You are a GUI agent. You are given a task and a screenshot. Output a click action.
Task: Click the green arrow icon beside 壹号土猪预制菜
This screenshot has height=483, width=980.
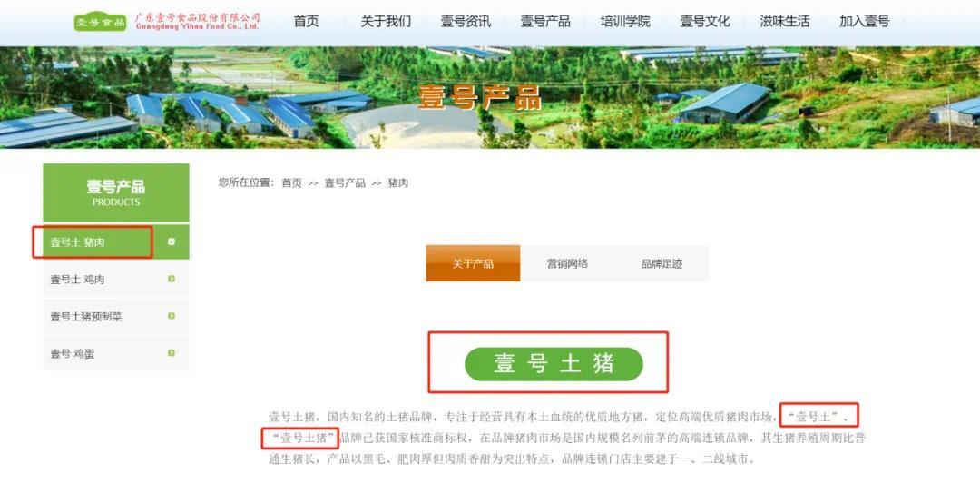(171, 317)
